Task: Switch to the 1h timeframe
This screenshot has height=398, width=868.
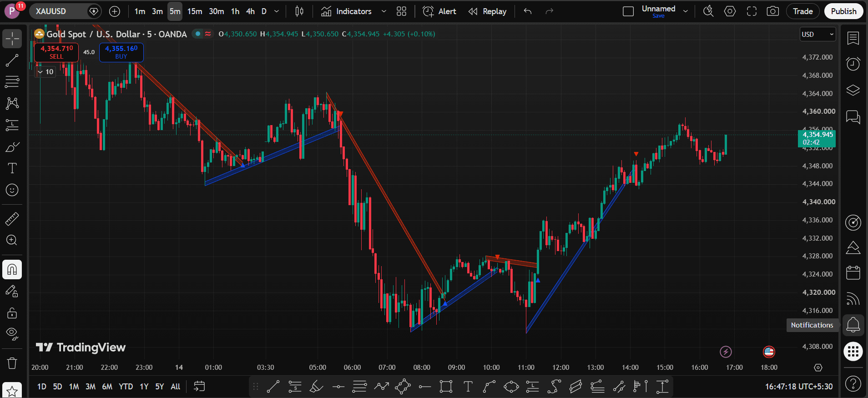Action: point(235,11)
